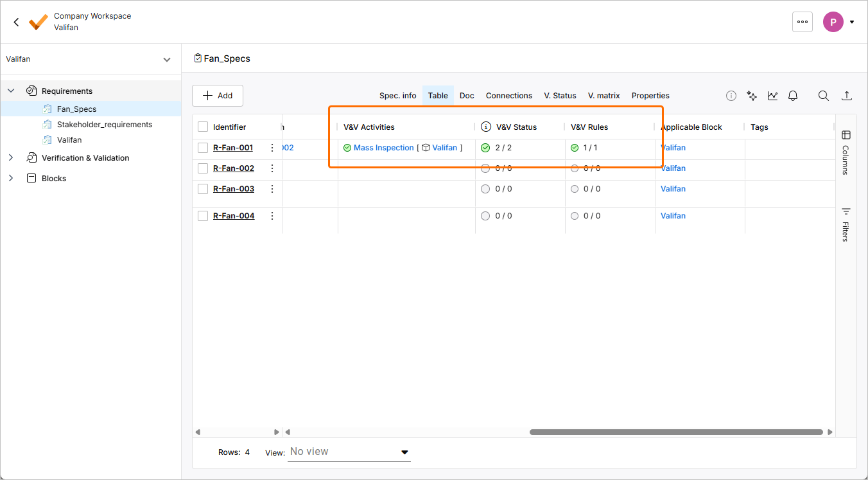Click the right arrow of the main horizontal scrollbar
The height and width of the screenshot is (480, 868).
coord(830,432)
